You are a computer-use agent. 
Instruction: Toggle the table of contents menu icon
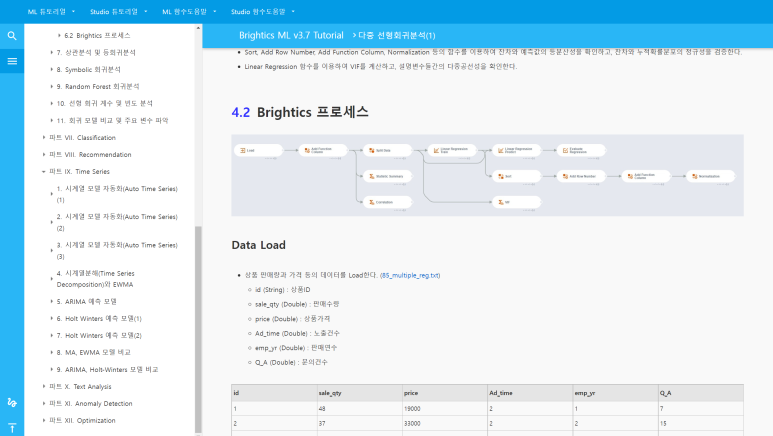pos(12,61)
